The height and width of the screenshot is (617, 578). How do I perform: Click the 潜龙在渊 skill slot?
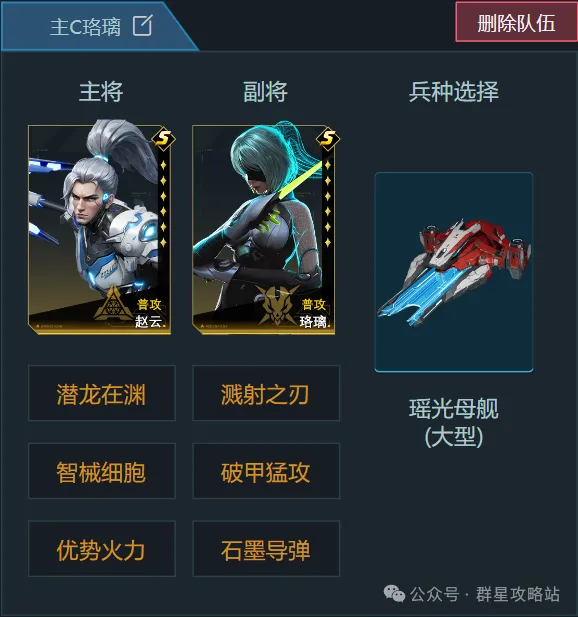coord(102,393)
